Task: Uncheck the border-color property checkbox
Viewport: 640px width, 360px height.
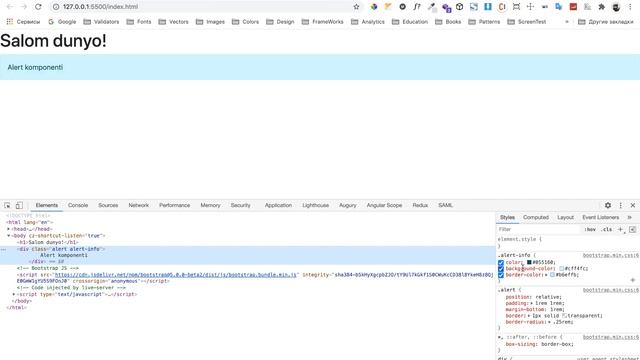Action: tap(501, 275)
